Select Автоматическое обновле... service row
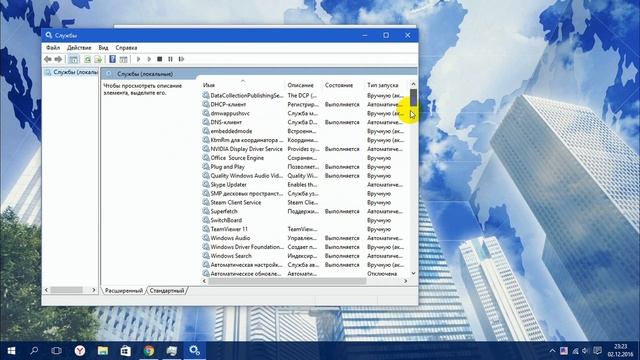The width and height of the screenshot is (640, 360). pyautogui.click(x=305, y=273)
